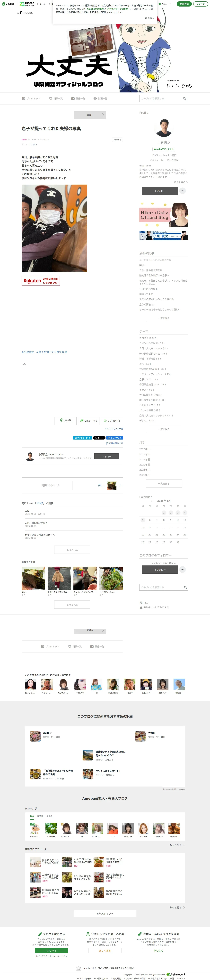Screen dimensions: 210x980
Task: Go to previous month in Calendar
Action: (152, 501)
